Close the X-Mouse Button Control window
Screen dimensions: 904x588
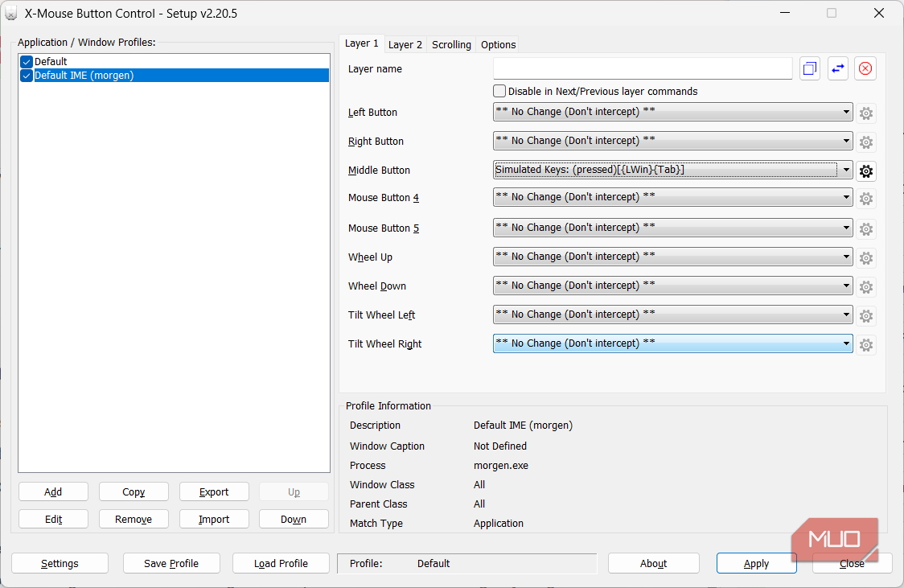(878, 13)
